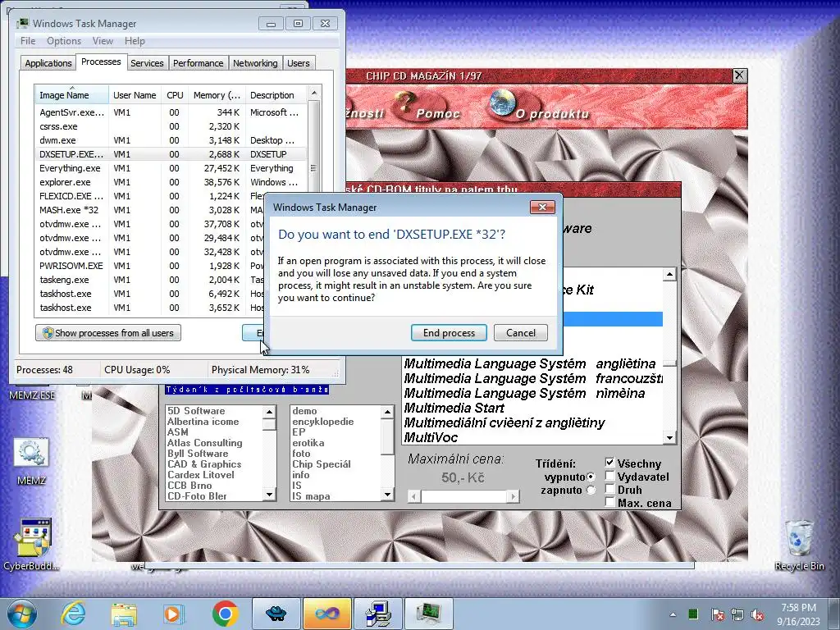The height and width of the screenshot is (630, 840).
Task: Click the volume muted tray icon
Action: (x=757, y=615)
